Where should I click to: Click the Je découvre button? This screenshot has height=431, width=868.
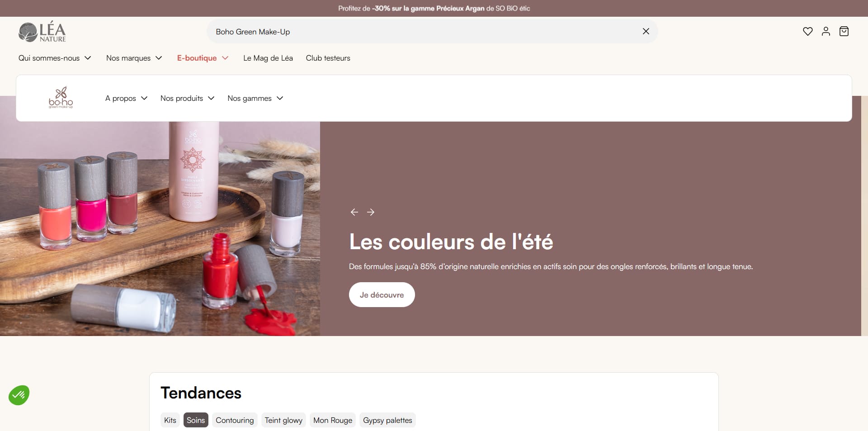(x=382, y=295)
